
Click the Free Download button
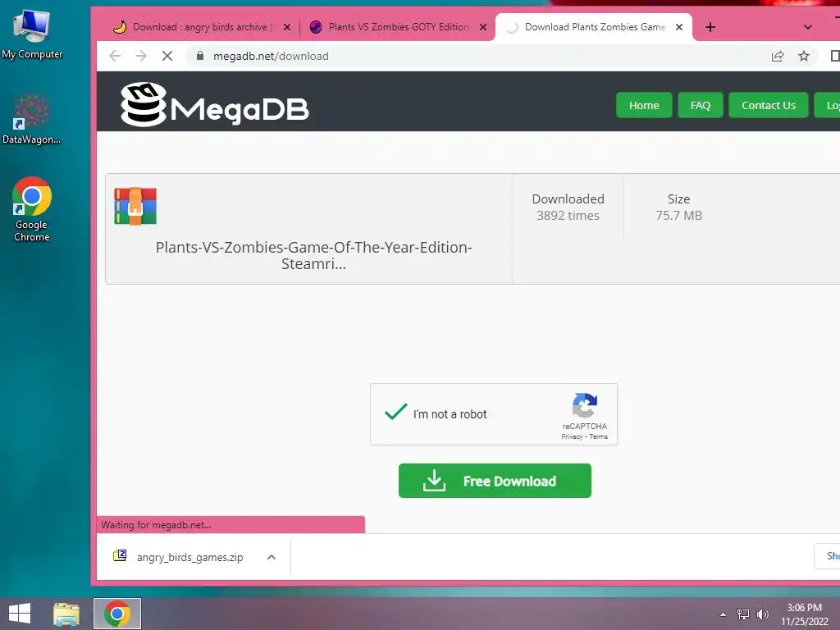[495, 481]
